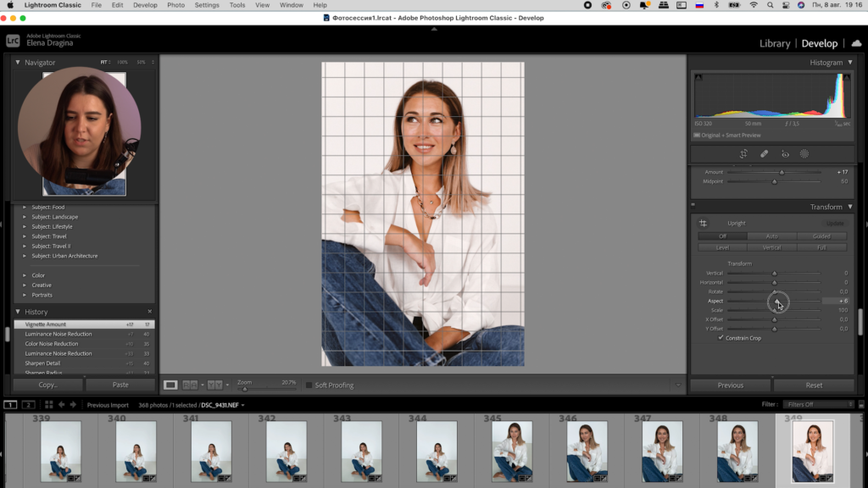Open the Photo menu
This screenshot has height=488, width=868.
click(175, 5)
